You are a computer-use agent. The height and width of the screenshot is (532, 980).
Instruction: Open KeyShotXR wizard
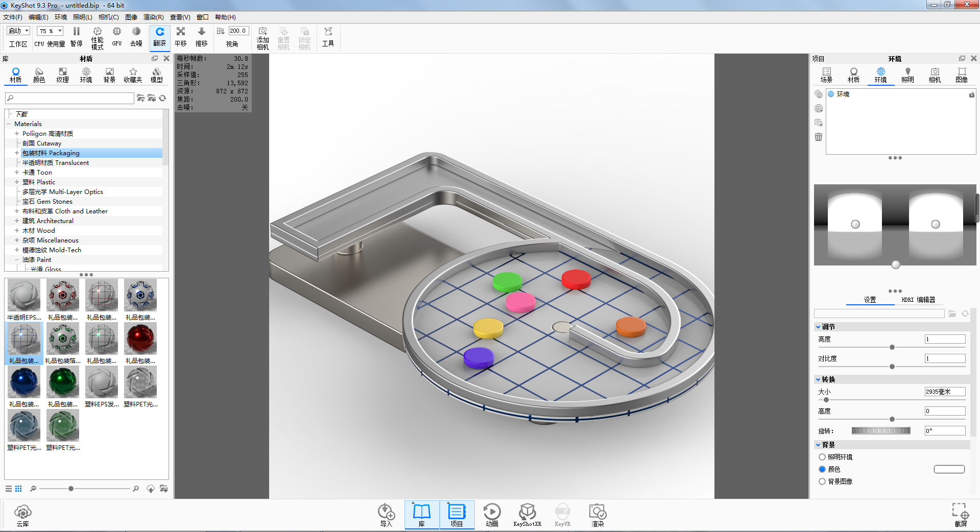[x=527, y=515]
